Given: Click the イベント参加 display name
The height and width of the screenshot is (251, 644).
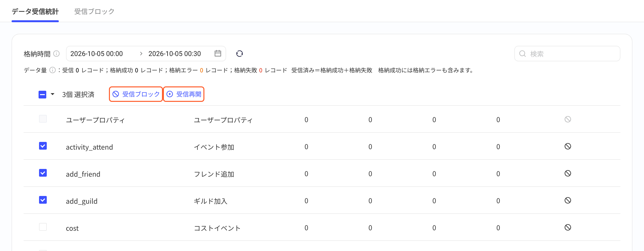Looking at the screenshot, I should pyautogui.click(x=214, y=147).
